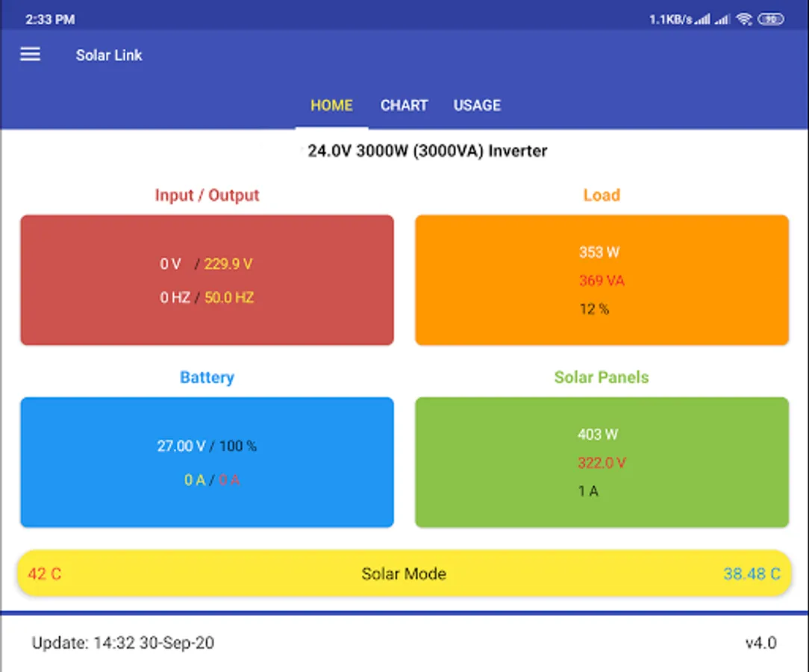Tap the input voltage 0 V
The image size is (809, 672).
(170, 264)
